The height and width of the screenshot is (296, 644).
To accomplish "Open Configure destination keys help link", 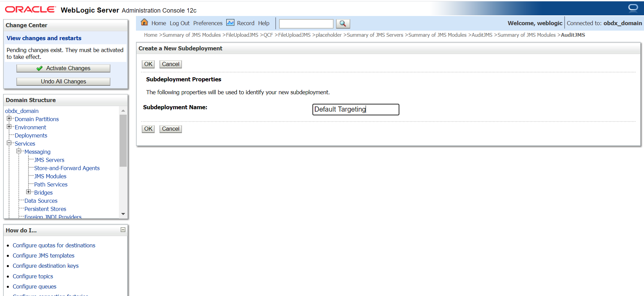I will [46, 266].
